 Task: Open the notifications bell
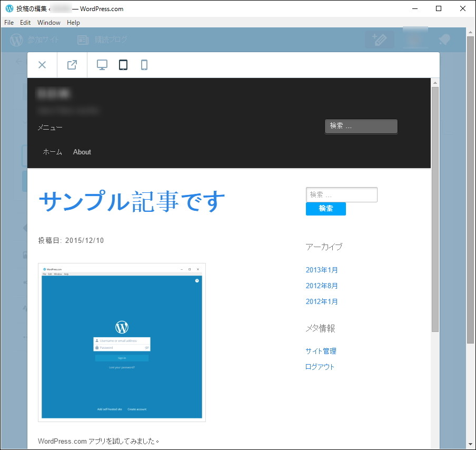point(444,40)
